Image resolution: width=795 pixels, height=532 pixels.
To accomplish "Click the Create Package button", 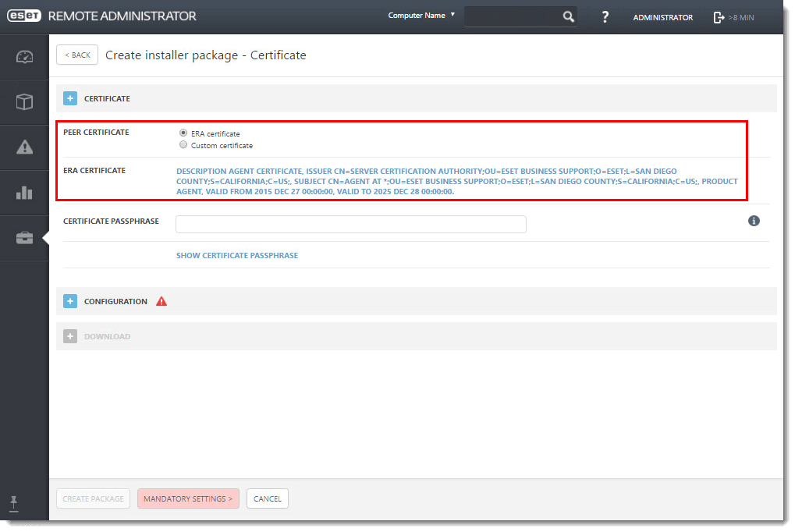I will coord(94,498).
